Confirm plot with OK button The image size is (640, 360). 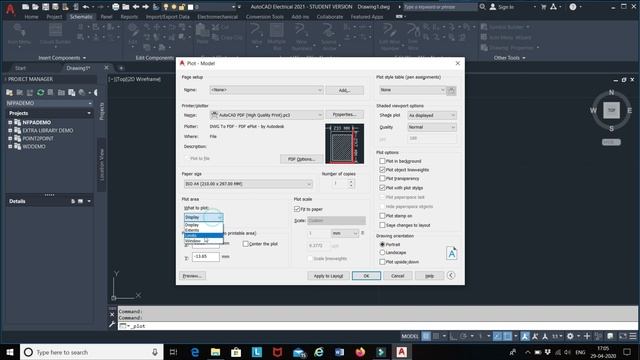tap(366, 276)
